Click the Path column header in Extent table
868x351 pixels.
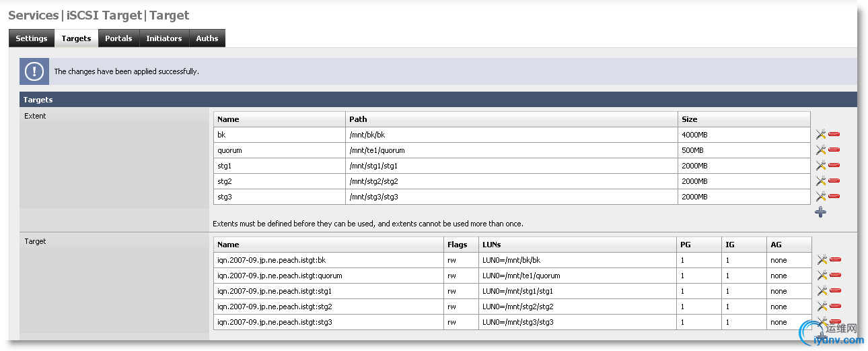point(512,119)
